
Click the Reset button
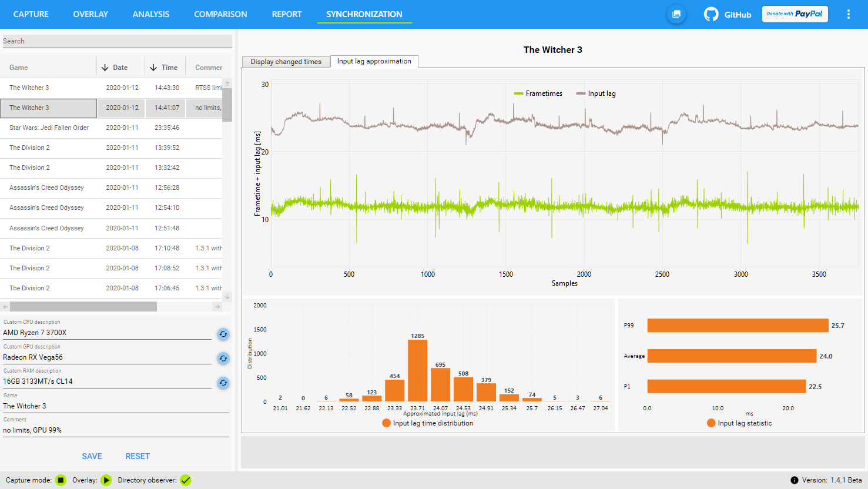(138, 456)
